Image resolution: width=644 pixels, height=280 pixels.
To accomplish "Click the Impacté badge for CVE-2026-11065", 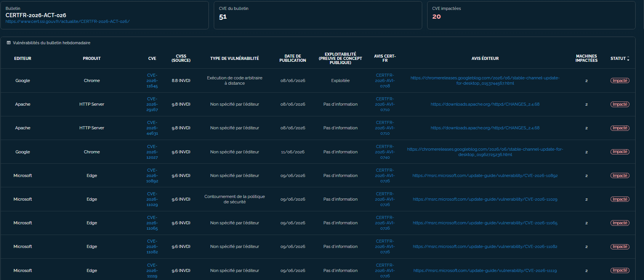I will click(620, 223).
